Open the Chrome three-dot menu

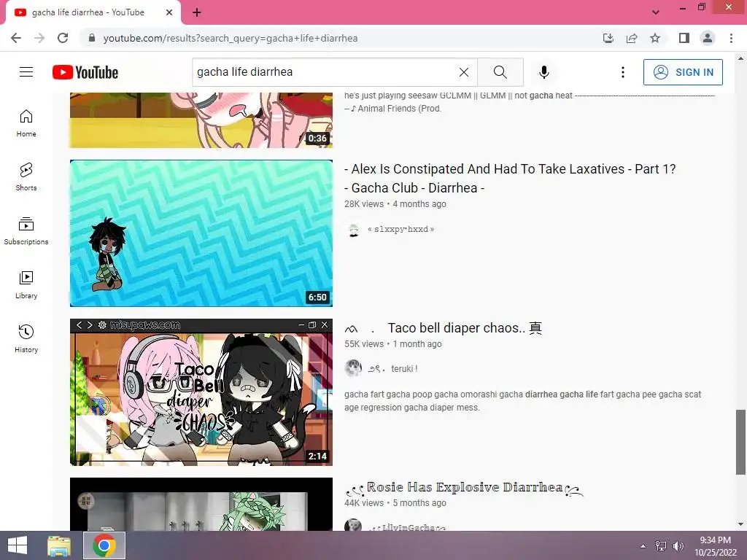point(731,38)
